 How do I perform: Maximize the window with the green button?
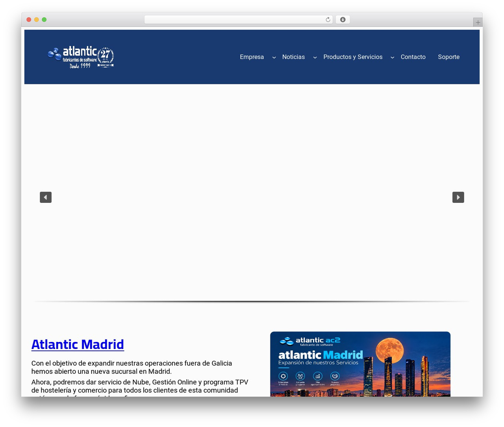44,20
